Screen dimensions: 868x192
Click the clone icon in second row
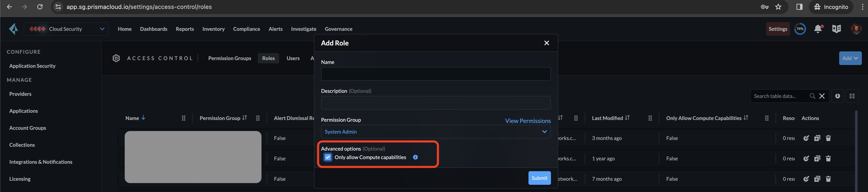pyautogui.click(x=817, y=159)
